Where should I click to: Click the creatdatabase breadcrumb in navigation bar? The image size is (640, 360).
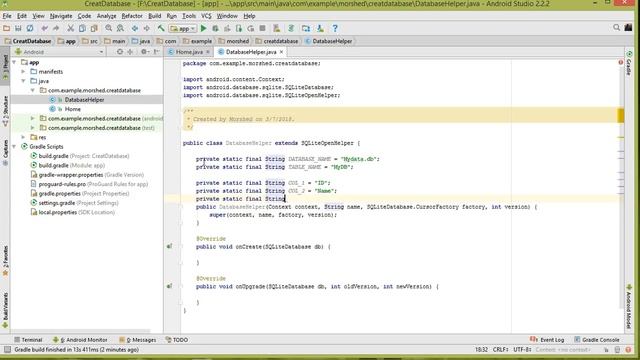pyautogui.click(x=277, y=41)
